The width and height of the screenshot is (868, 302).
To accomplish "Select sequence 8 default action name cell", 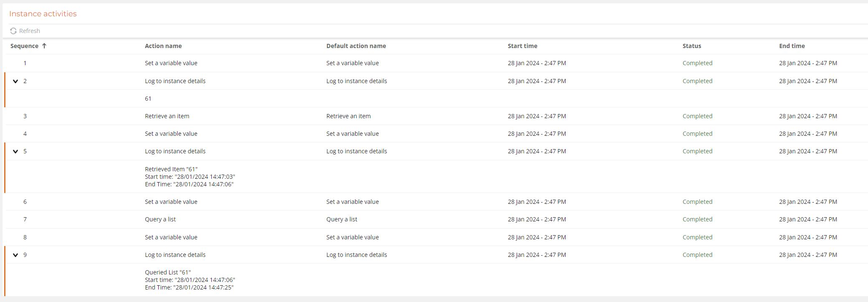I will tap(353, 237).
